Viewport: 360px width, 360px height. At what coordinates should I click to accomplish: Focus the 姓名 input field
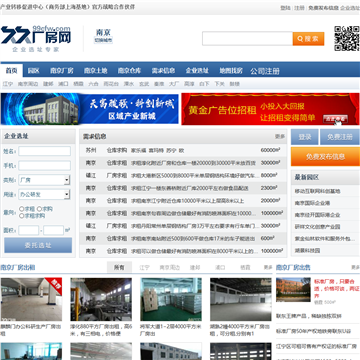click(44, 151)
